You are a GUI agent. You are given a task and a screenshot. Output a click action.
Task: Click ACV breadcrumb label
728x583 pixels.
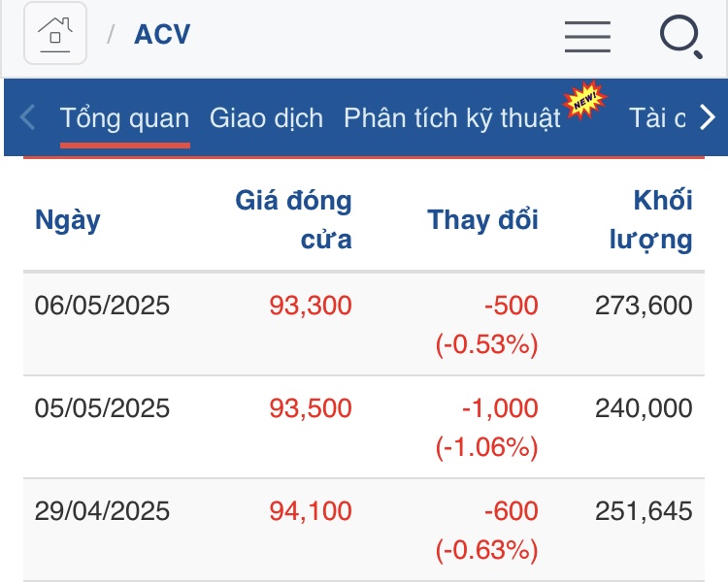pos(162,35)
